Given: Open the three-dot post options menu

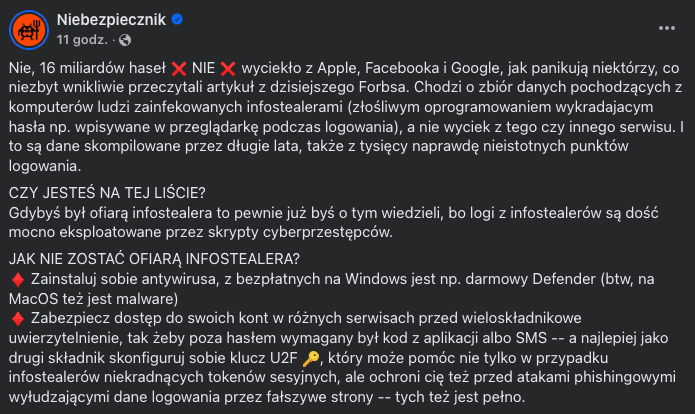Looking at the screenshot, I should click(x=667, y=28).
